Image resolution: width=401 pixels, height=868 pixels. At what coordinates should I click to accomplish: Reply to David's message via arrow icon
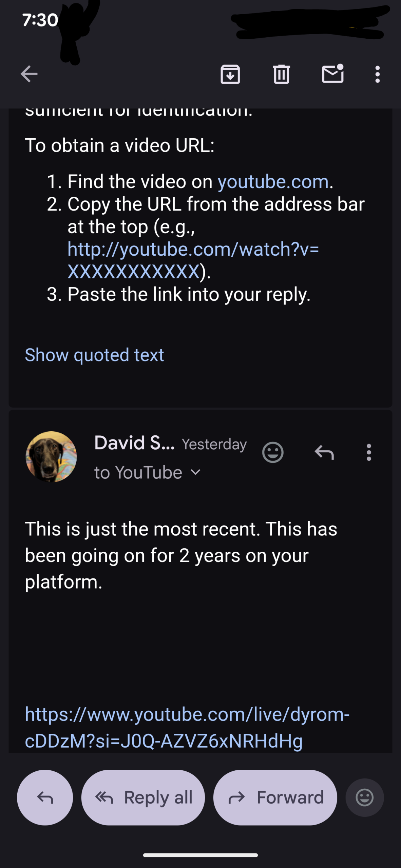[x=324, y=452]
